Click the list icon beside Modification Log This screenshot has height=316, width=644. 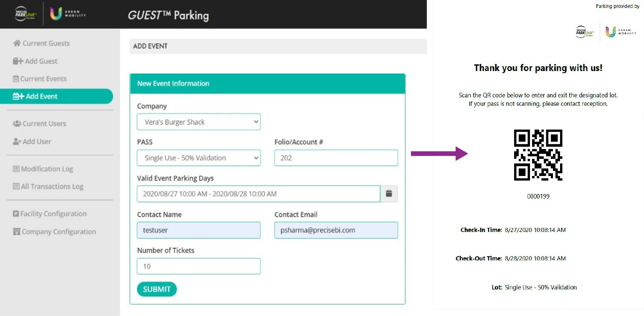coord(16,169)
